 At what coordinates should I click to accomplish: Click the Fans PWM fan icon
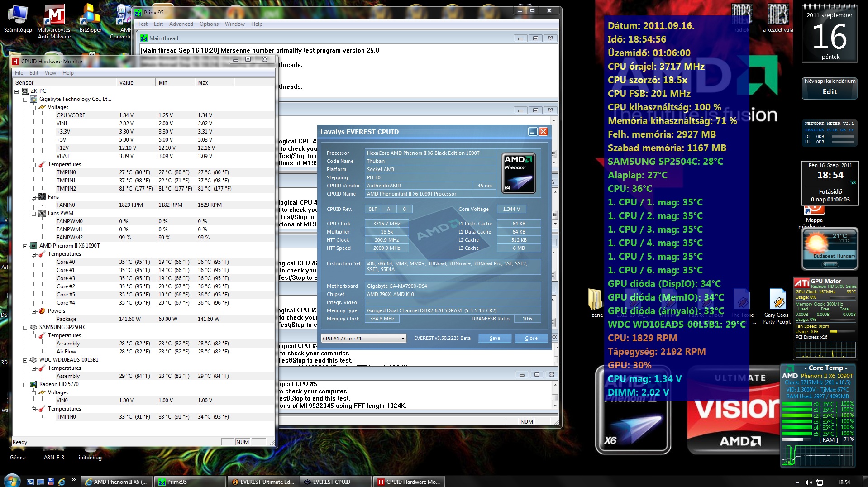click(x=42, y=213)
